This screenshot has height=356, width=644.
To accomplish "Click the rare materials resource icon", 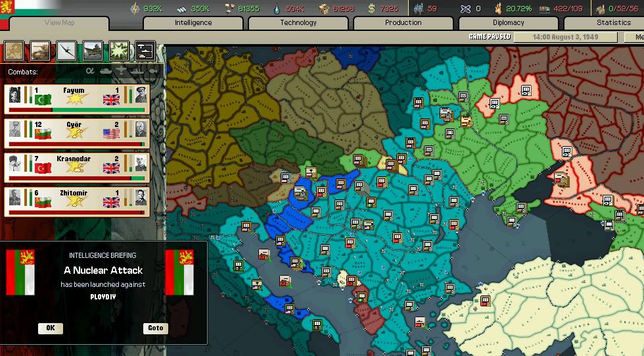I will (x=229, y=8).
